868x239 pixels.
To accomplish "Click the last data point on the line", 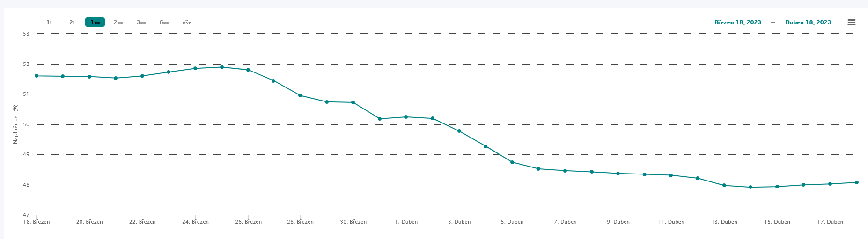I will coord(856,182).
